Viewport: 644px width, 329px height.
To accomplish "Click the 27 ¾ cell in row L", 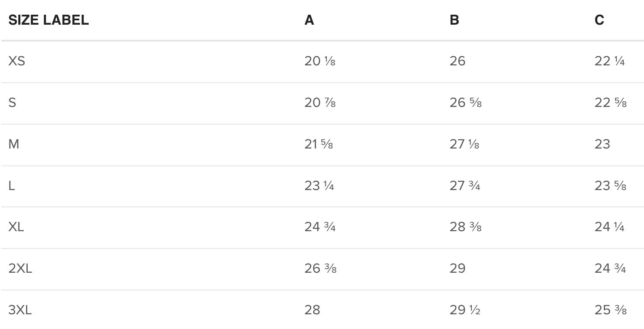I will tap(464, 186).
